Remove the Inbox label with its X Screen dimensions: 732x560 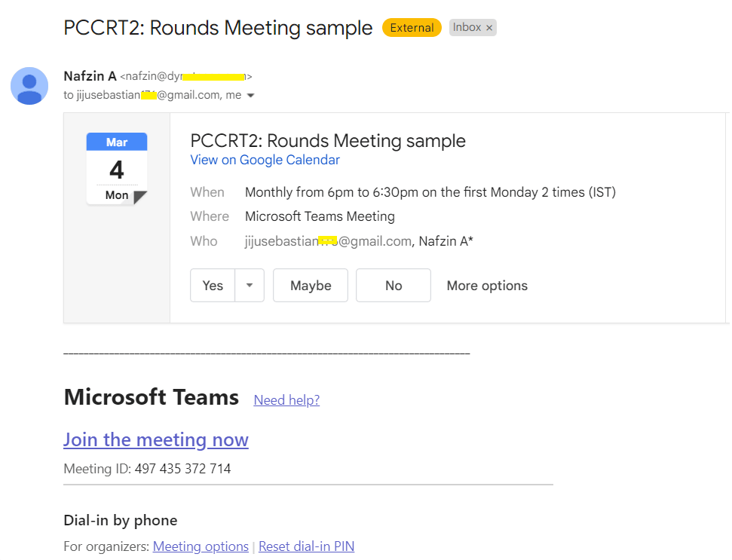(489, 28)
